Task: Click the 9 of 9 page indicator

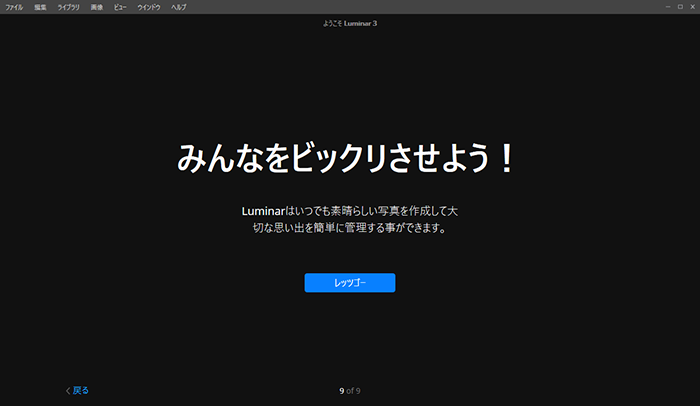Action: (x=350, y=391)
